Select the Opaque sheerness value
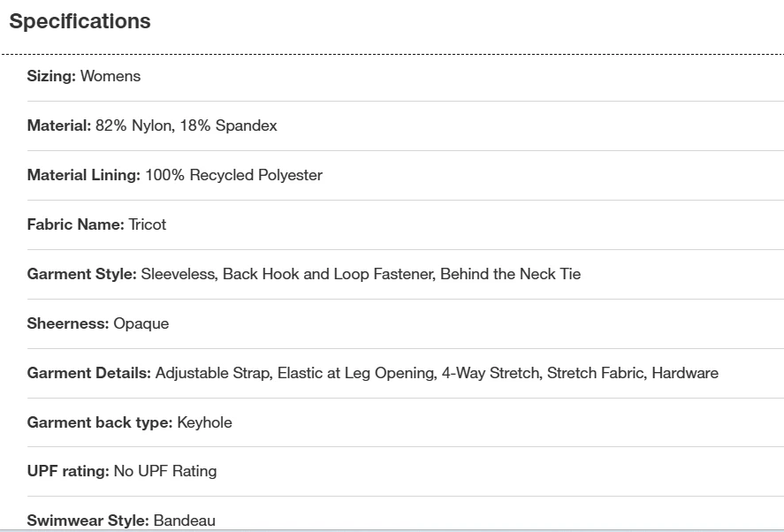The width and height of the screenshot is (784, 532). coord(141,323)
